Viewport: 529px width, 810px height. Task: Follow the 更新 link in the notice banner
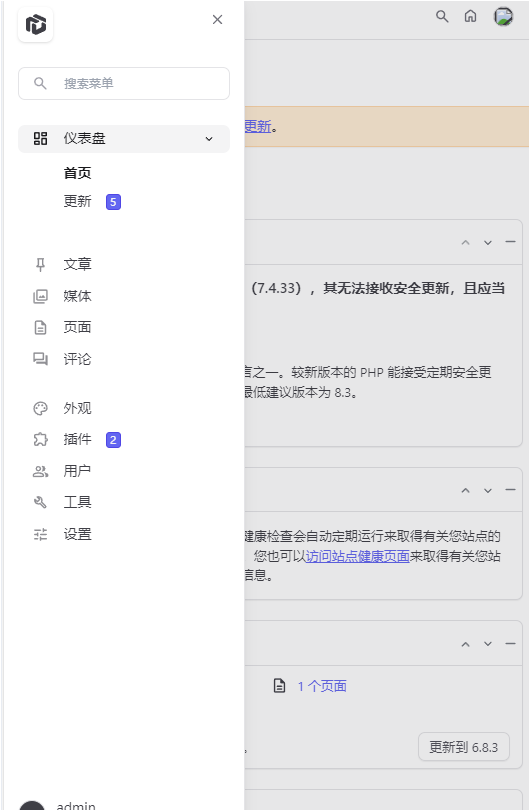coord(258,126)
